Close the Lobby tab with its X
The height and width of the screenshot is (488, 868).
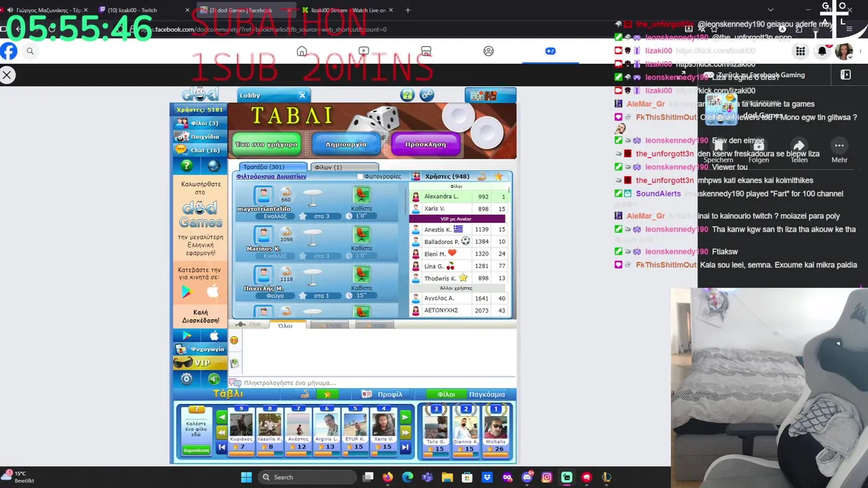302,96
